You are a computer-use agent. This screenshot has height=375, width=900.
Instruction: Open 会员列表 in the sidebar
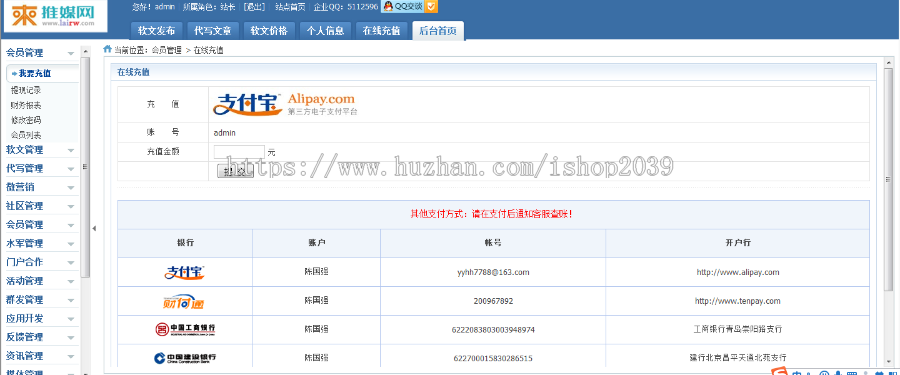tap(26, 135)
